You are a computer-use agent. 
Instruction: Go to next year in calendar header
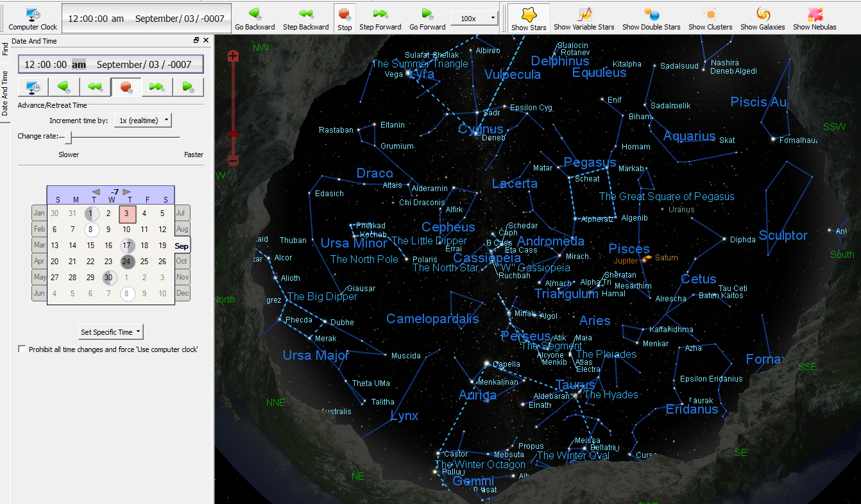pyautogui.click(x=127, y=192)
